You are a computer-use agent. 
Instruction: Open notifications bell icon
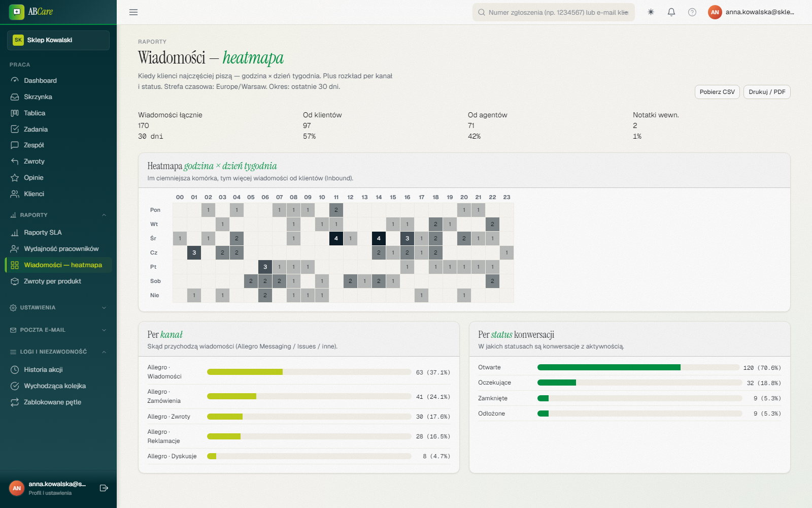click(x=671, y=12)
